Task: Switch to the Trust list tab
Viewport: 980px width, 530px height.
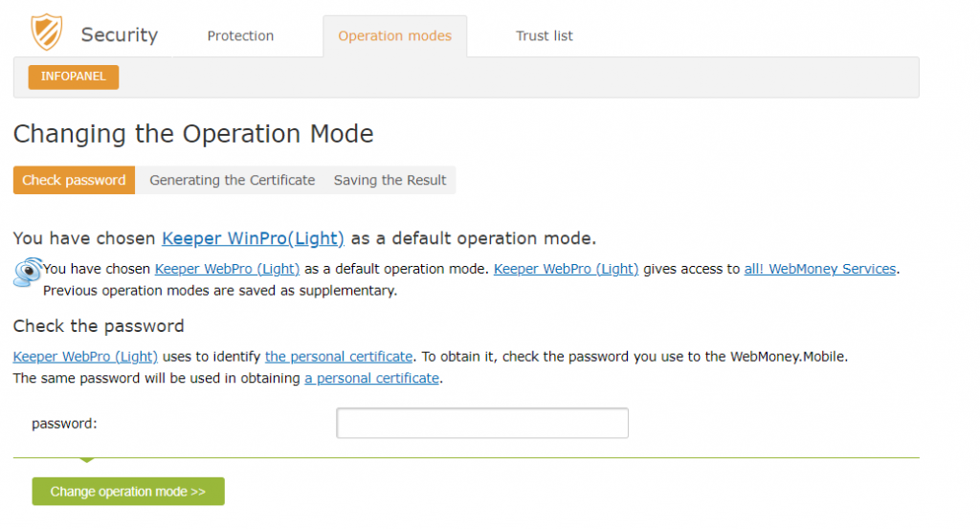Action: point(544,36)
